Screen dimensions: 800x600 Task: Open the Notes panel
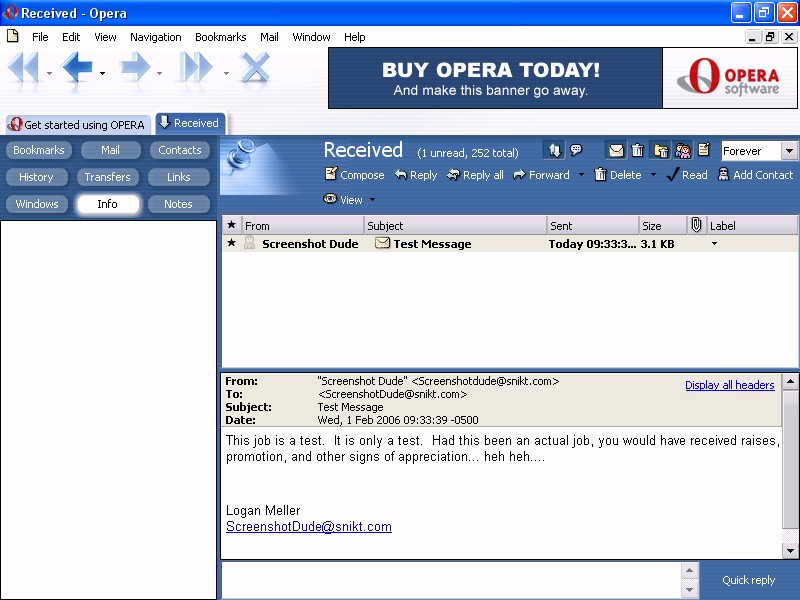click(x=178, y=204)
